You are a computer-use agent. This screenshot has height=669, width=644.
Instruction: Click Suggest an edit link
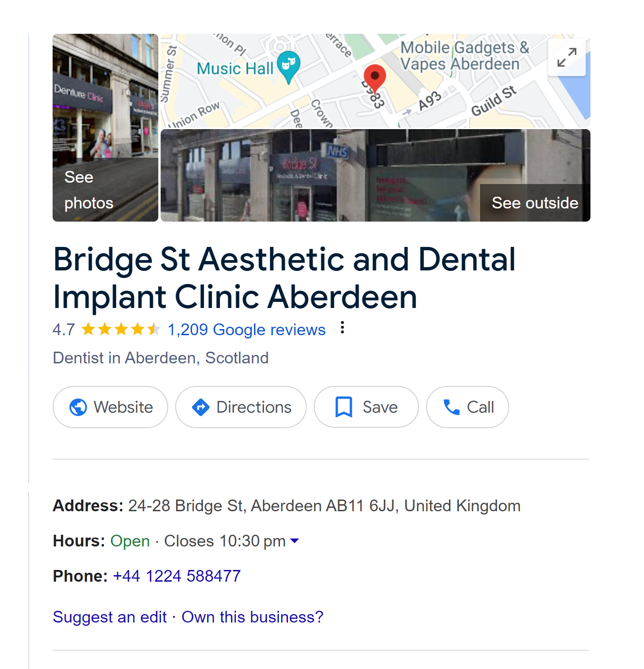tap(110, 617)
